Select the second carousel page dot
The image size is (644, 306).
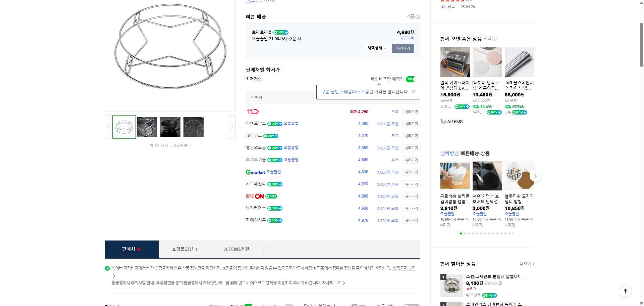465,233
